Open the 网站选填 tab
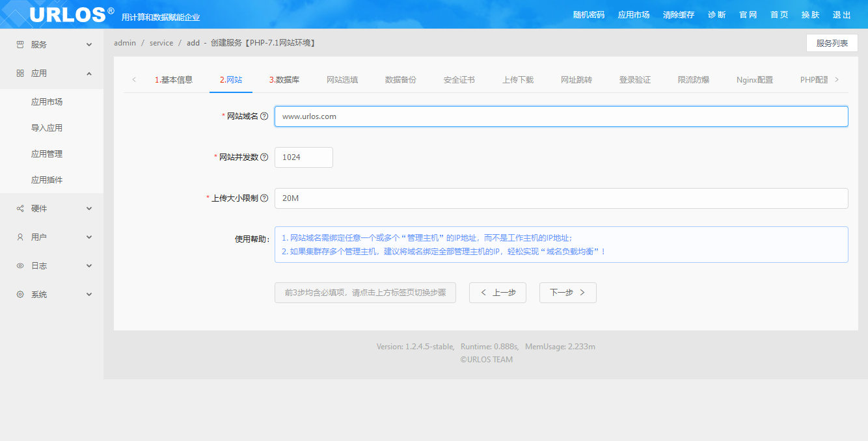The image size is (868, 441). pos(342,80)
